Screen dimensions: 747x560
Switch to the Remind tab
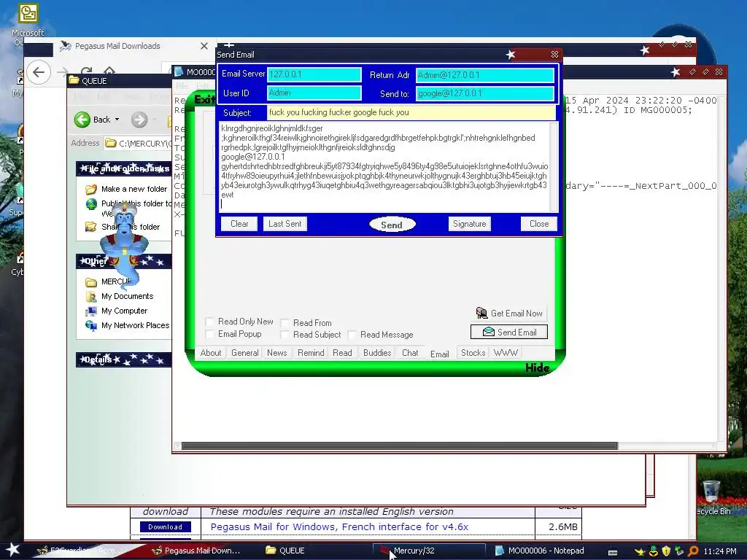(311, 353)
